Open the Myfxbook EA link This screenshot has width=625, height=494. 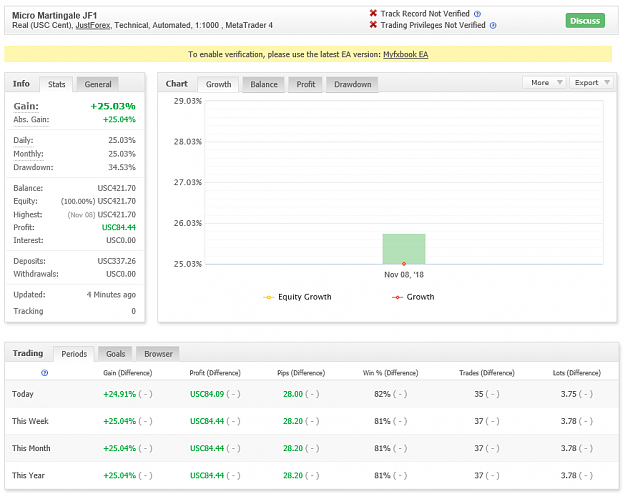click(405, 54)
